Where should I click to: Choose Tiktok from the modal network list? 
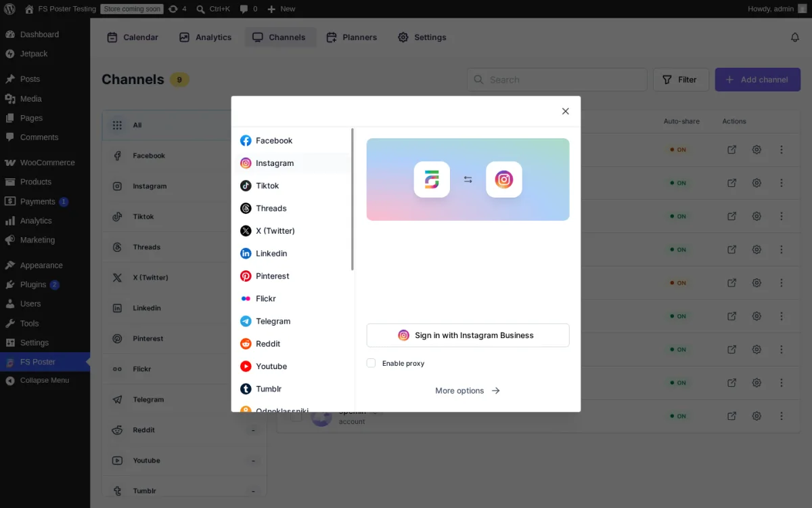292,186
